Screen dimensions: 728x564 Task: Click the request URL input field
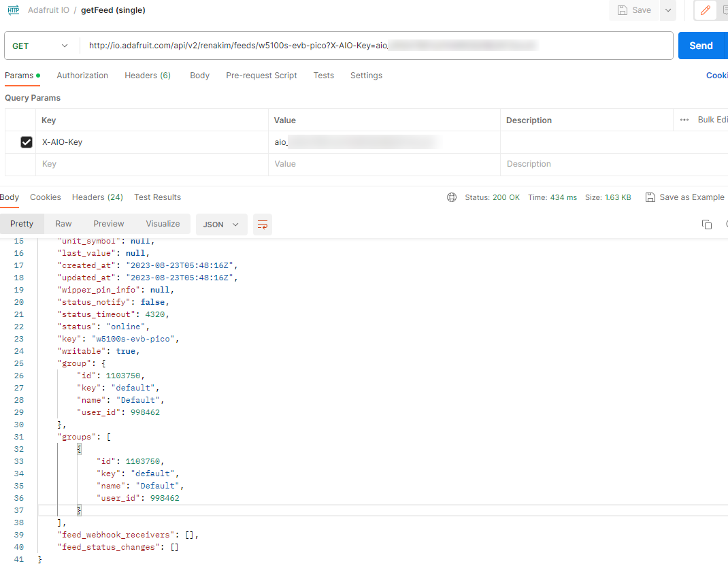(376, 46)
